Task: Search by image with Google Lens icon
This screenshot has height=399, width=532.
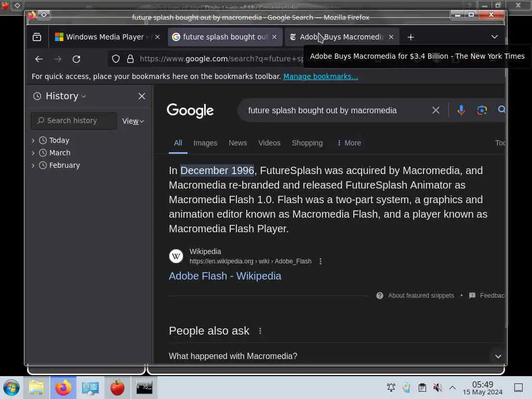Action: click(482, 110)
